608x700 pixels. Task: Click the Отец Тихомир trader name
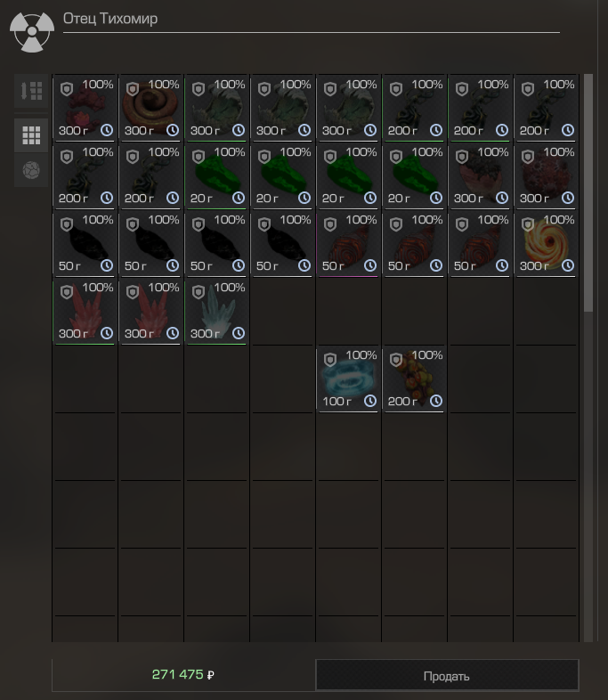click(x=110, y=19)
